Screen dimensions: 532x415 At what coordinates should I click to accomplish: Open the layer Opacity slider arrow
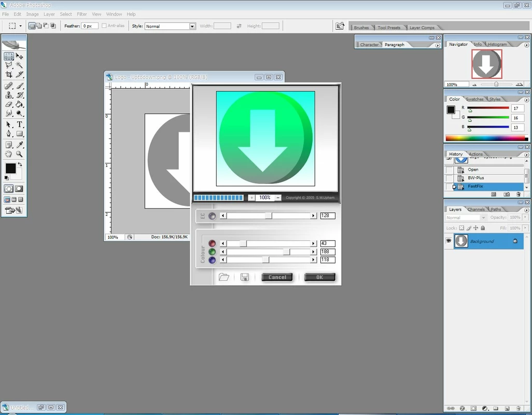tap(525, 217)
